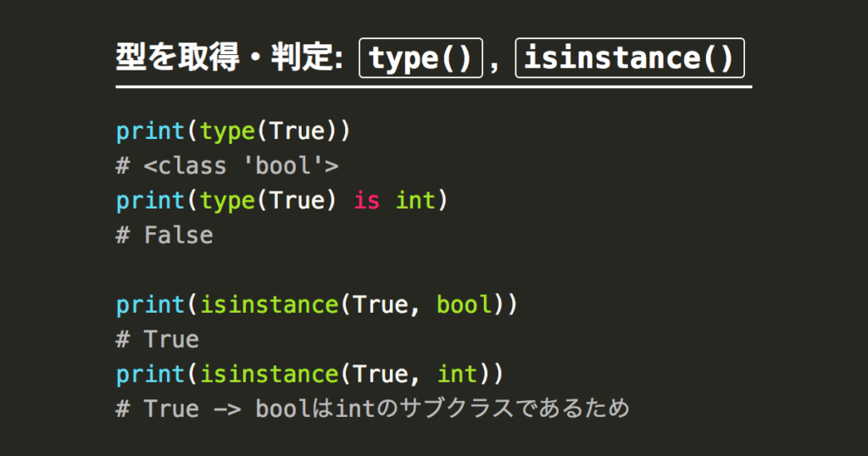Image resolution: width=868 pixels, height=456 pixels.
Task: Click the green type call on line one
Action: (227, 132)
